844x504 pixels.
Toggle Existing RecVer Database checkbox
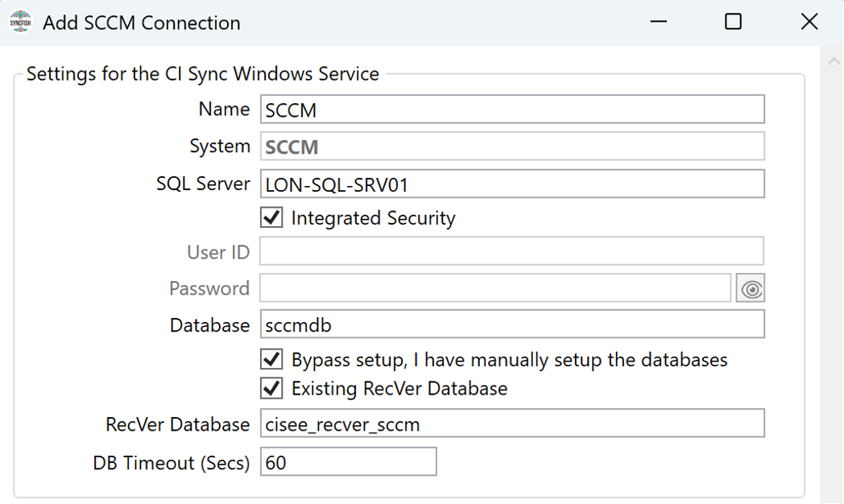(271, 388)
